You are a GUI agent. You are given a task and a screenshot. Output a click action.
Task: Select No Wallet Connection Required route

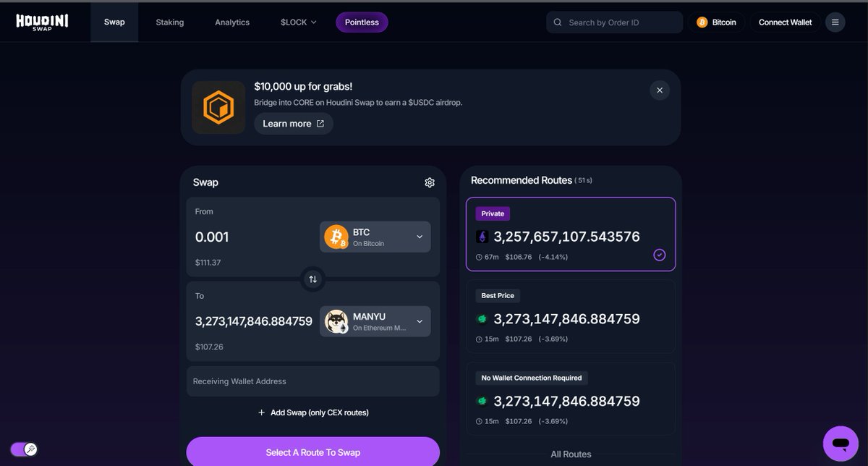click(x=571, y=399)
